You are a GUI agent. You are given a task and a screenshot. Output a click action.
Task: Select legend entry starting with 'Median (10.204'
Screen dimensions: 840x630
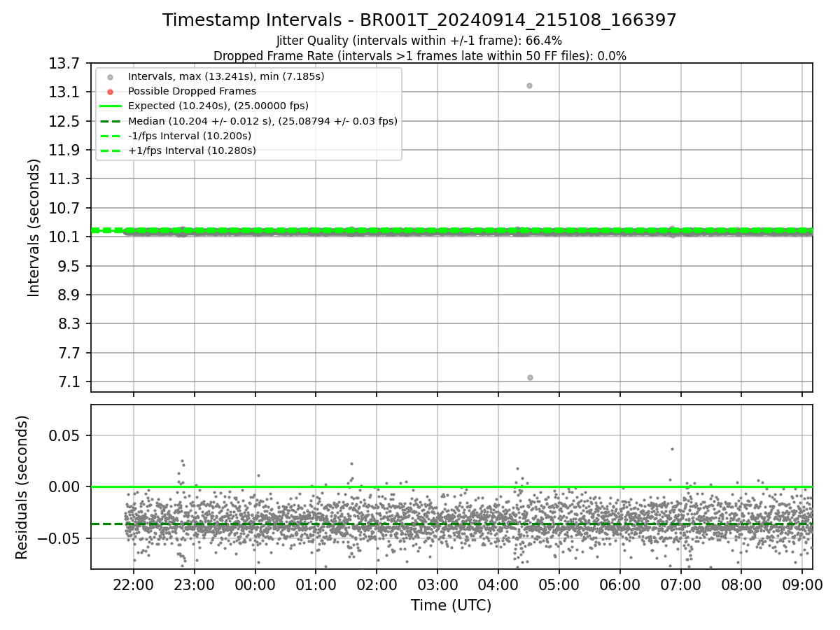tap(262, 120)
